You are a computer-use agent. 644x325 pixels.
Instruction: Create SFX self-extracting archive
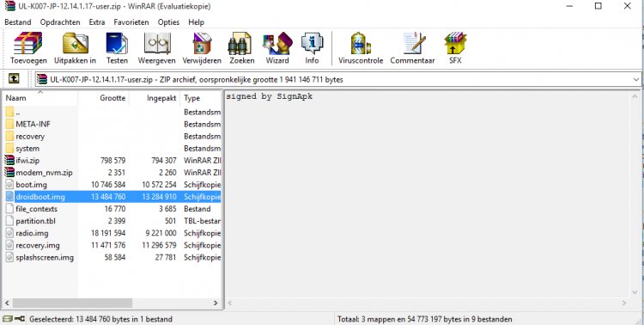tap(455, 44)
